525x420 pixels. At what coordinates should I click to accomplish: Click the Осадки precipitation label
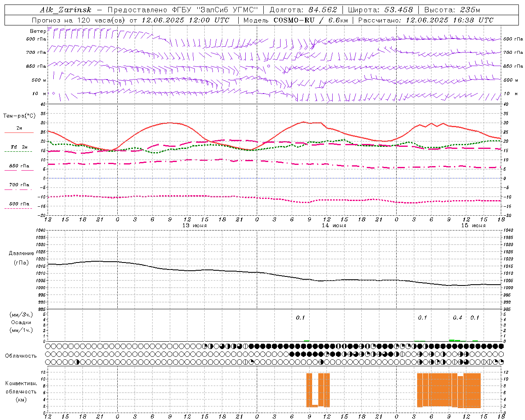(21, 322)
